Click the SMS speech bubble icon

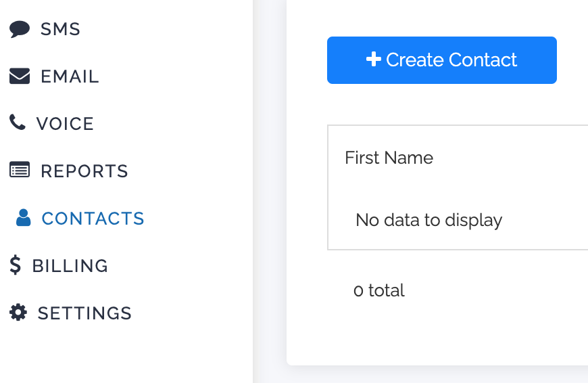20,29
